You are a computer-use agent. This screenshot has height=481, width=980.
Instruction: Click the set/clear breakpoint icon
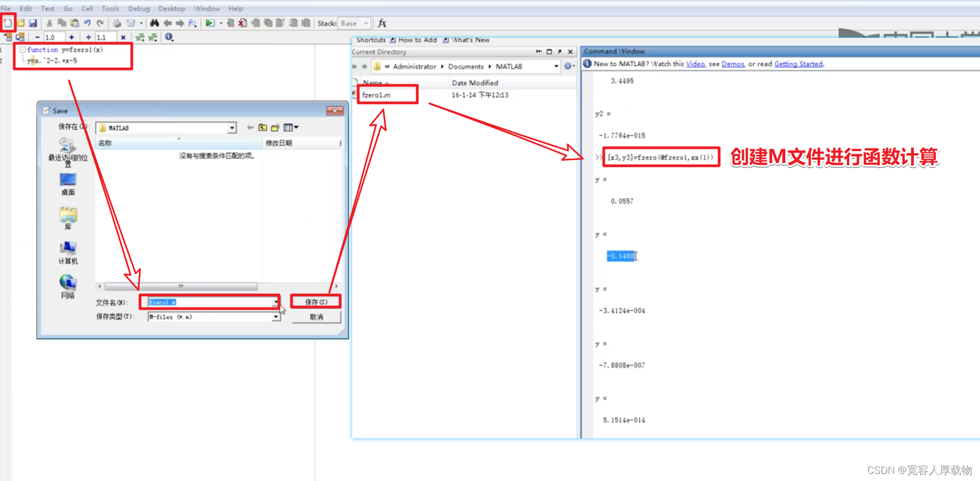[230, 23]
